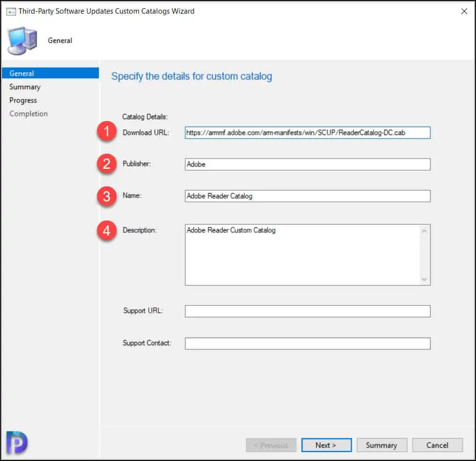The height and width of the screenshot is (461, 476).
Task: Focus the empty Support Contact field
Action: click(307, 343)
